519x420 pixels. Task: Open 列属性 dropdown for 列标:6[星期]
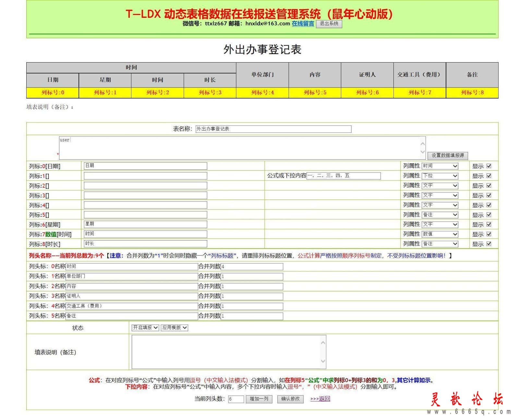pos(440,224)
